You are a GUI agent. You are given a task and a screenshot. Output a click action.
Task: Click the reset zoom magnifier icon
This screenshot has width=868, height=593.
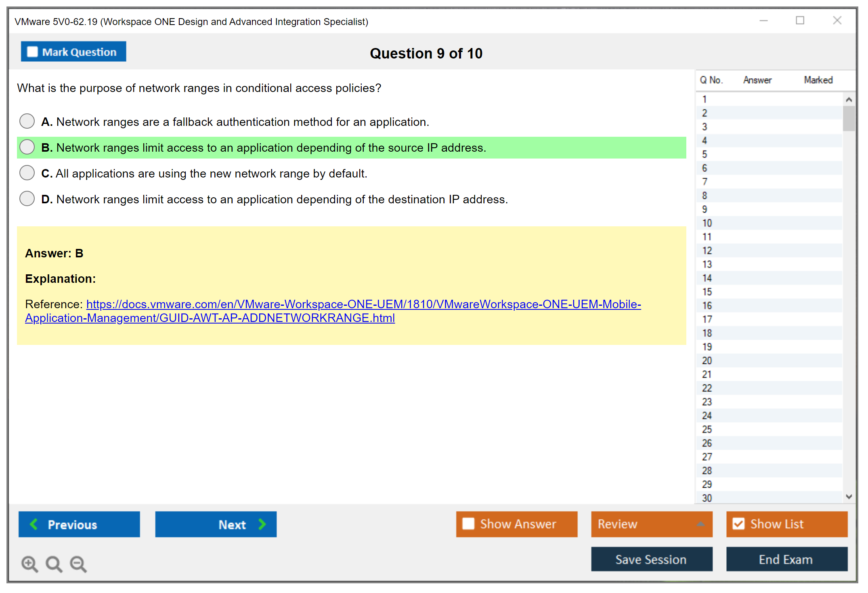click(x=54, y=564)
